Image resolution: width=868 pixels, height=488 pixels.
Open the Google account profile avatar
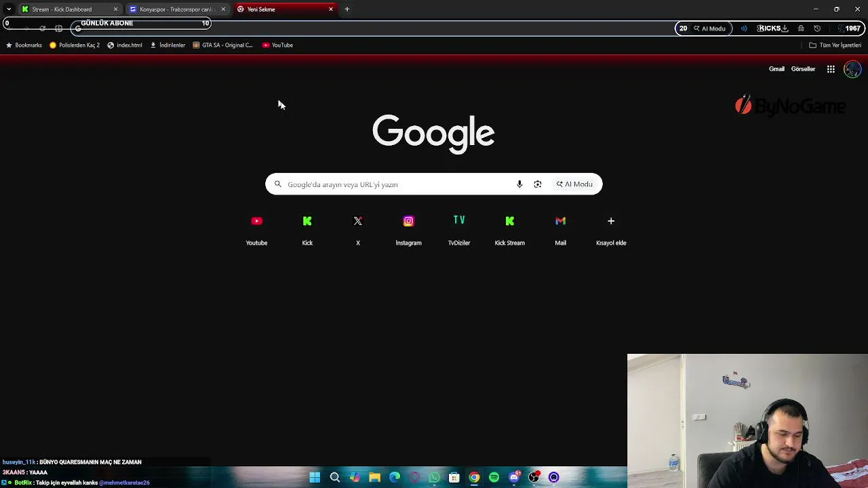point(852,69)
